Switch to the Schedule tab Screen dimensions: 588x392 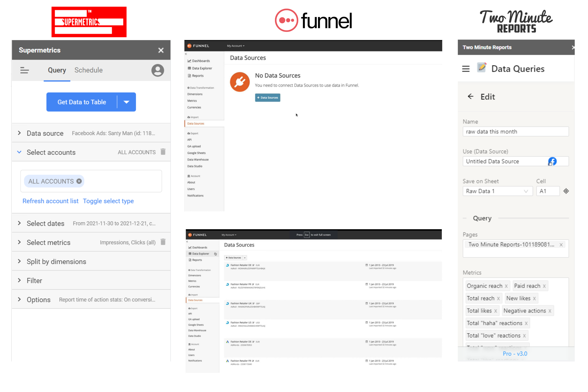click(89, 70)
